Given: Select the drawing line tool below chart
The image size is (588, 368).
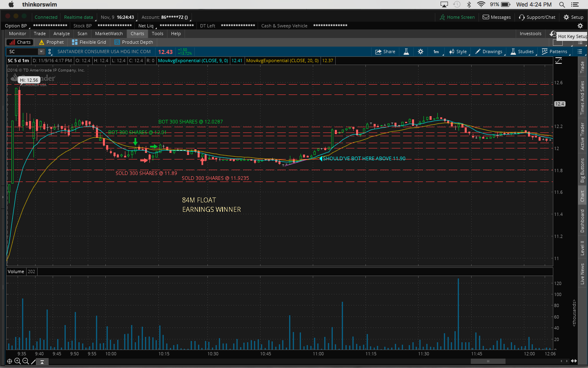Looking at the screenshot, I should coord(33,361).
